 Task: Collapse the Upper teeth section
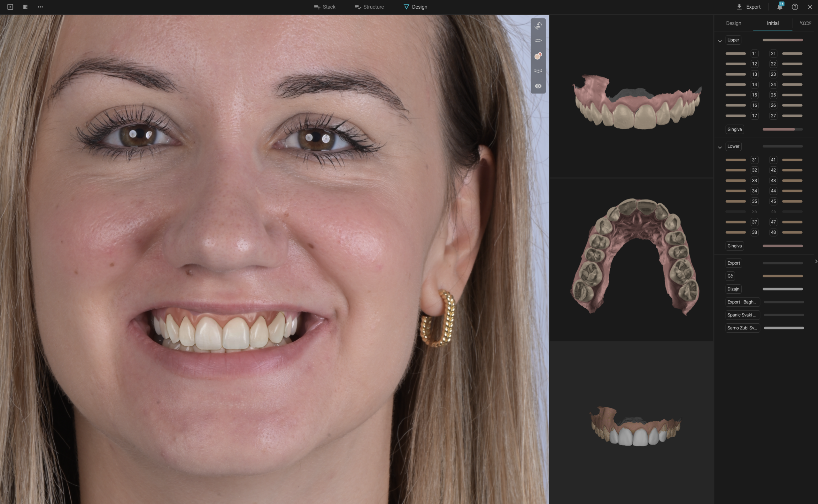[720, 41]
